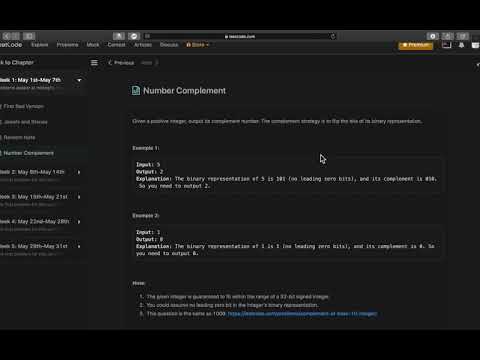Click the Safari back navigation button
Screen dimensions: 480x360
7,36
